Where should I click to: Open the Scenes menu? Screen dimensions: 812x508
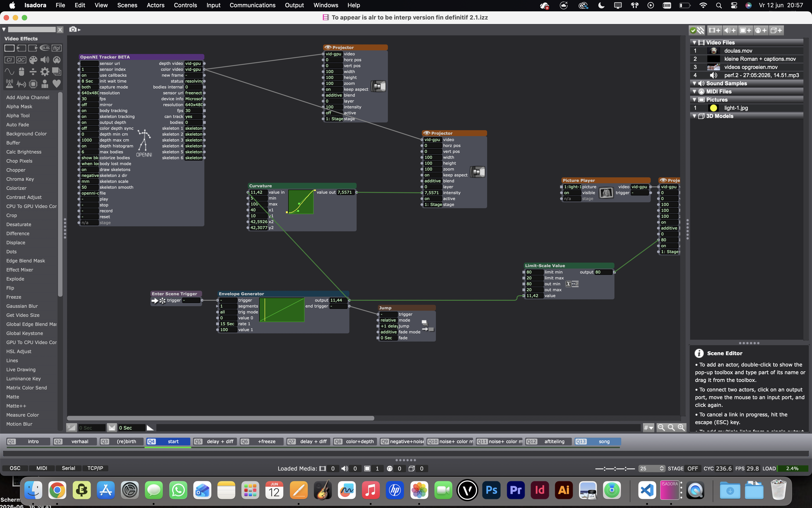pyautogui.click(x=127, y=5)
